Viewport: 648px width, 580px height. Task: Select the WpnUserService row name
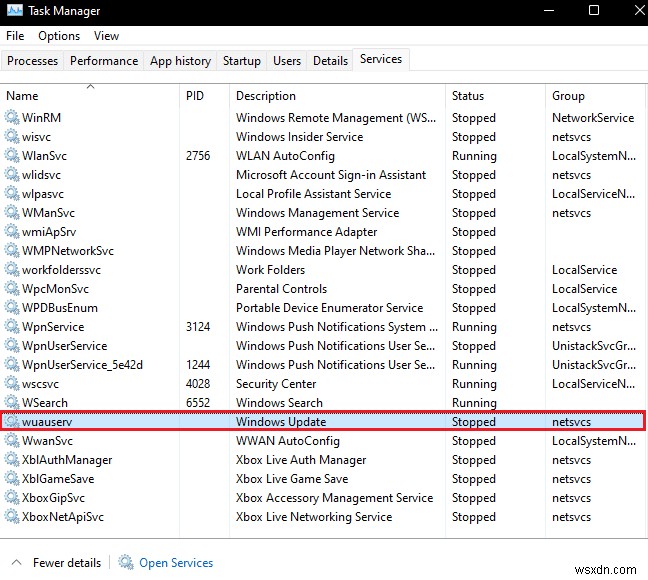pos(64,346)
